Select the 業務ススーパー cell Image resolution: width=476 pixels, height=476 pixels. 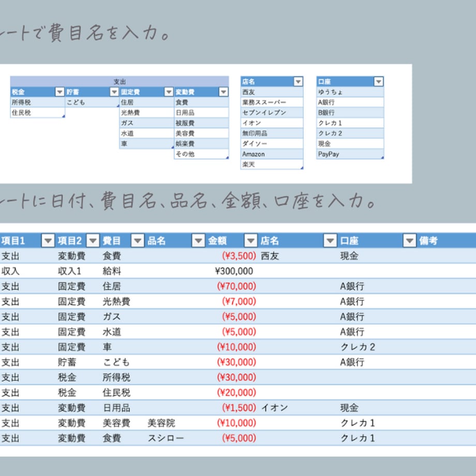pyautogui.click(x=272, y=102)
